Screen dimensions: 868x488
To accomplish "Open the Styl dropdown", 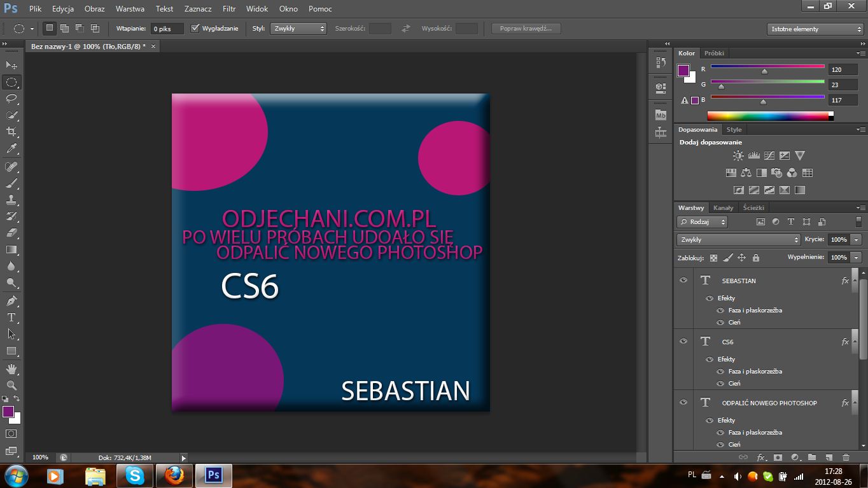I will [298, 29].
